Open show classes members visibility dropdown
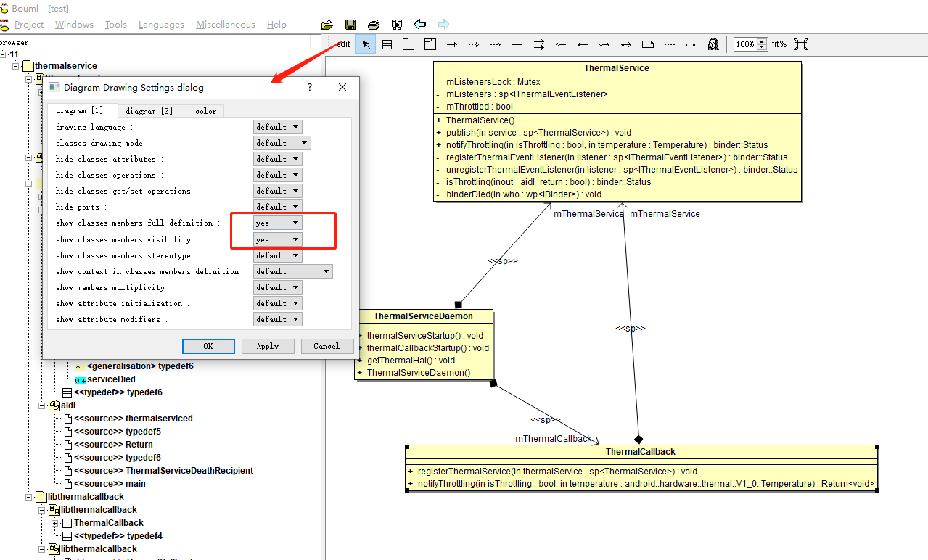This screenshot has height=560, width=928. click(x=277, y=239)
